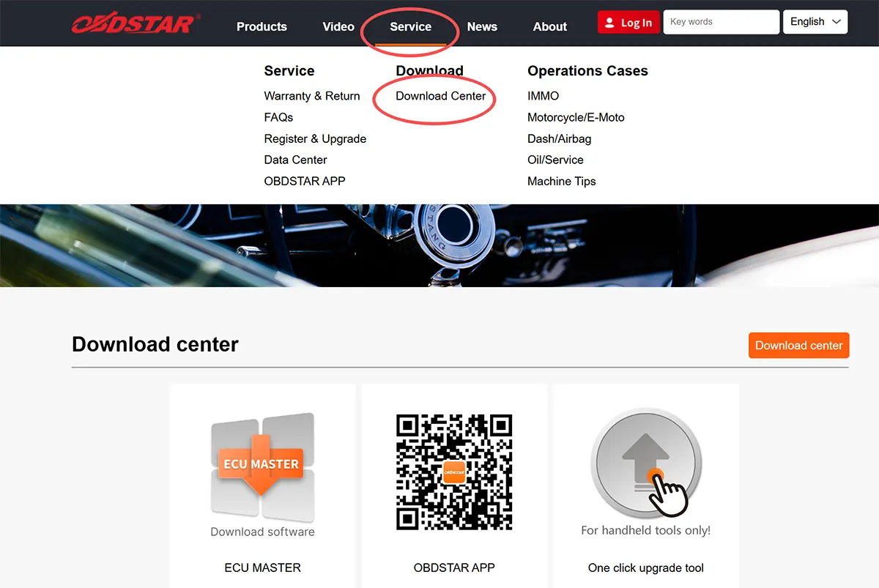The width and height of the screenshot is (879, 588).
Task: Click the OBDSTAR logo
Action: pos(136,23)
